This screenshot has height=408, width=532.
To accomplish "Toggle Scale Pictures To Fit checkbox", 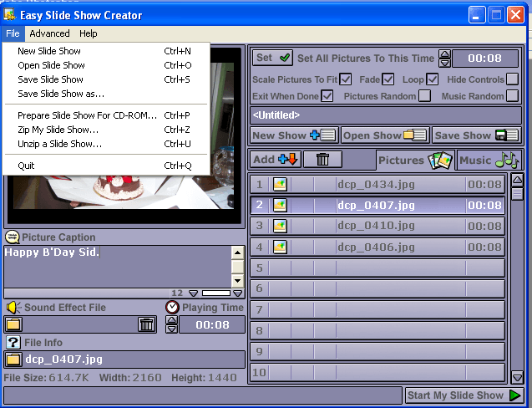I will (346, 79).
